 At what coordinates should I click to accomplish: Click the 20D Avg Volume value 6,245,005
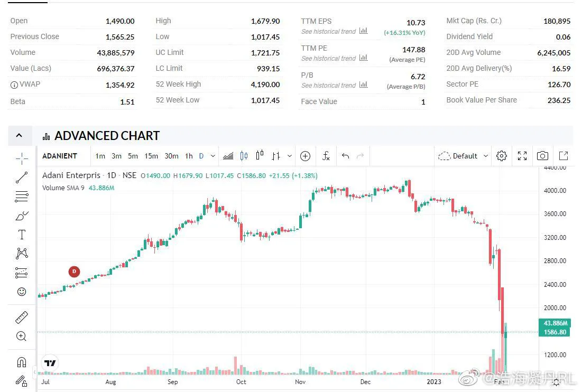coord(554,53)
